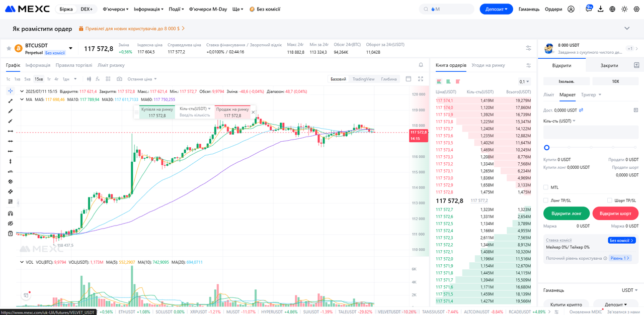
Task: Hide all drawings with the eye icon
Action: coord(10,223)
